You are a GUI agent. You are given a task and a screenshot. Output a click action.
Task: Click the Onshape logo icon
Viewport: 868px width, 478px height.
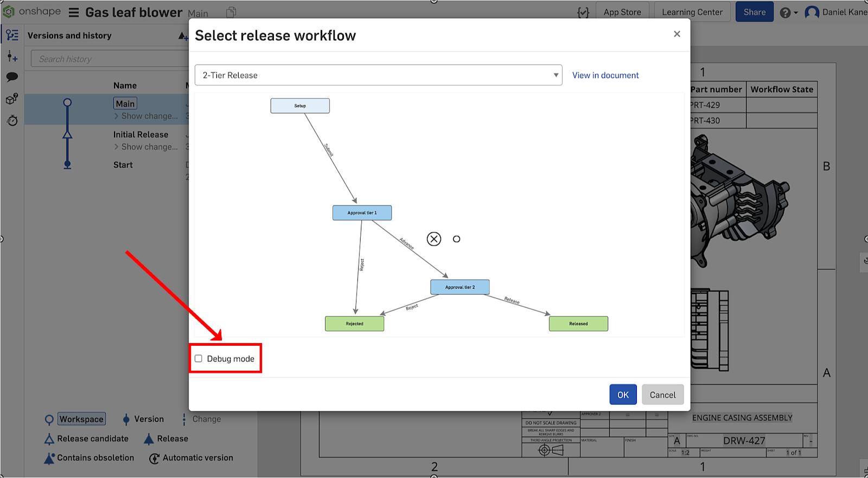click(x=9, y=12)
